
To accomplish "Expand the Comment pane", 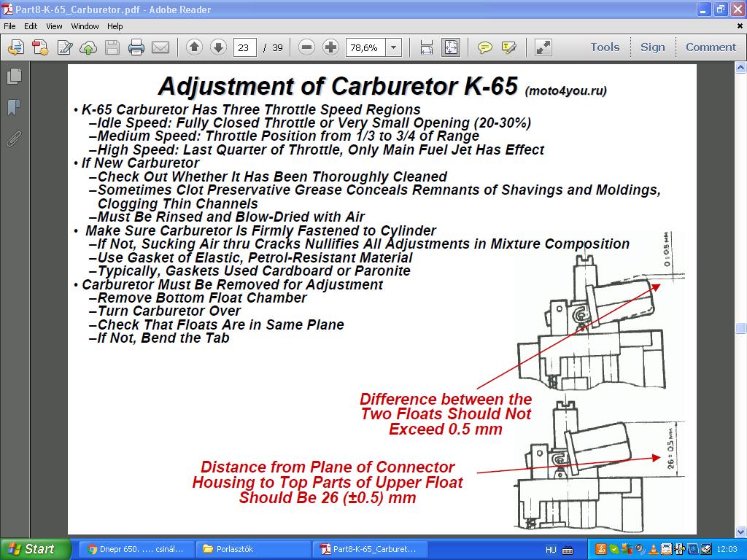I will pos(711,47).
